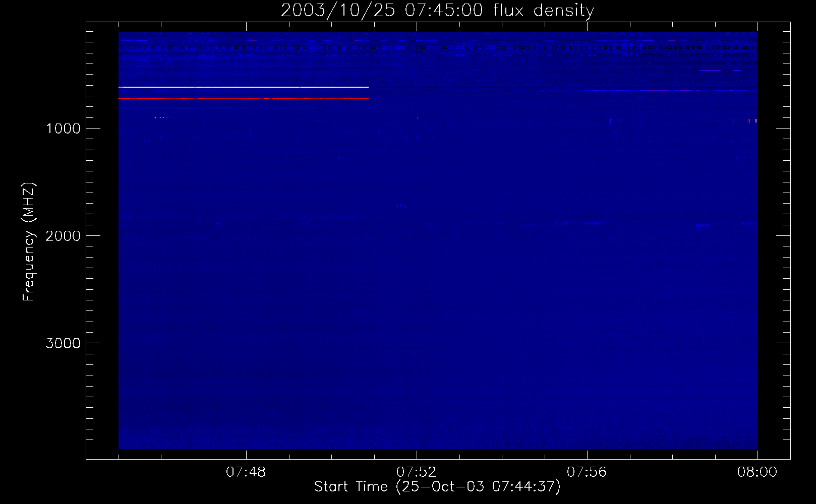The height and width of the screenshot is (504, 816).
Task: Click the 2000 frequency tick label
Action: (x=63, y=235)
